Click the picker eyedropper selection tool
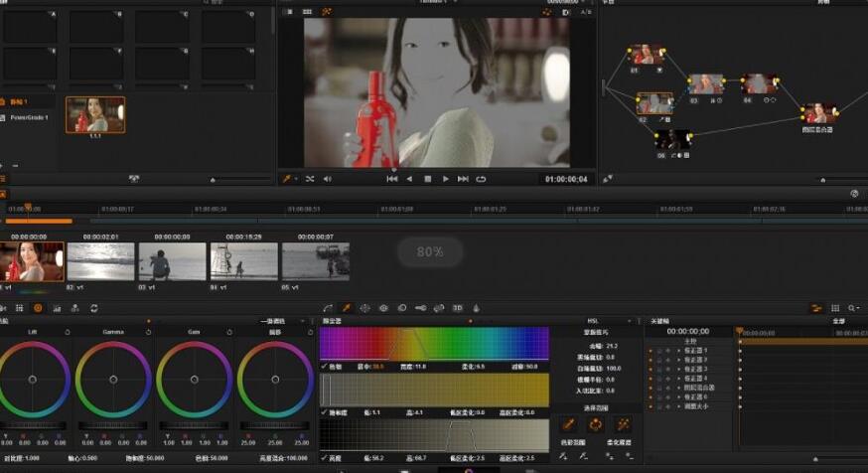 click(x=568, y=425)
